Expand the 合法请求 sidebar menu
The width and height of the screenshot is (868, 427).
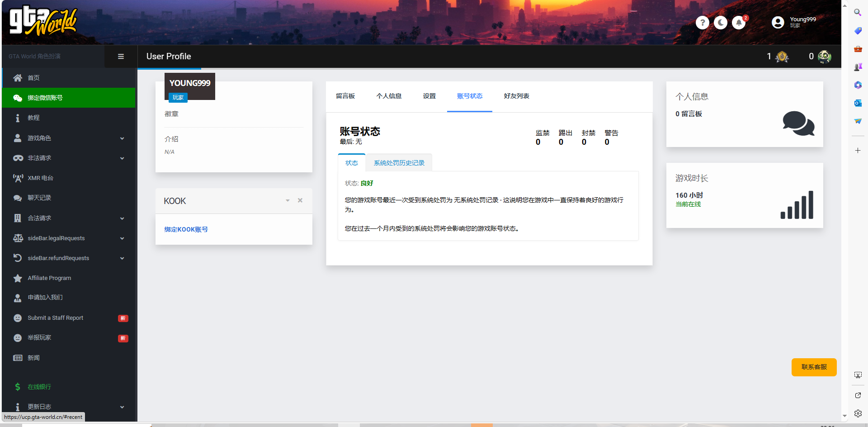[69, 218]
